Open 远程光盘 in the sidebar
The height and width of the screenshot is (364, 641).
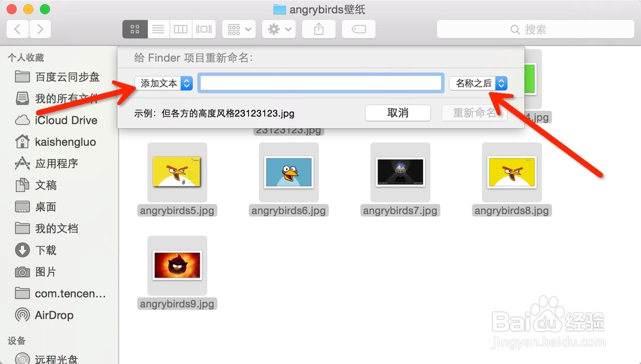(46, 359)
